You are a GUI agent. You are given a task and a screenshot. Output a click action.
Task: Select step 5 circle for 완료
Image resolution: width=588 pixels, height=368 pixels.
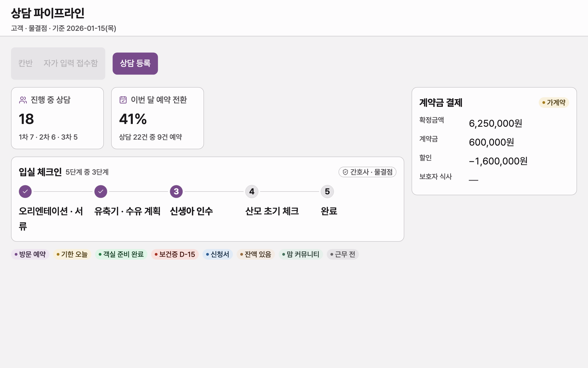327,192
